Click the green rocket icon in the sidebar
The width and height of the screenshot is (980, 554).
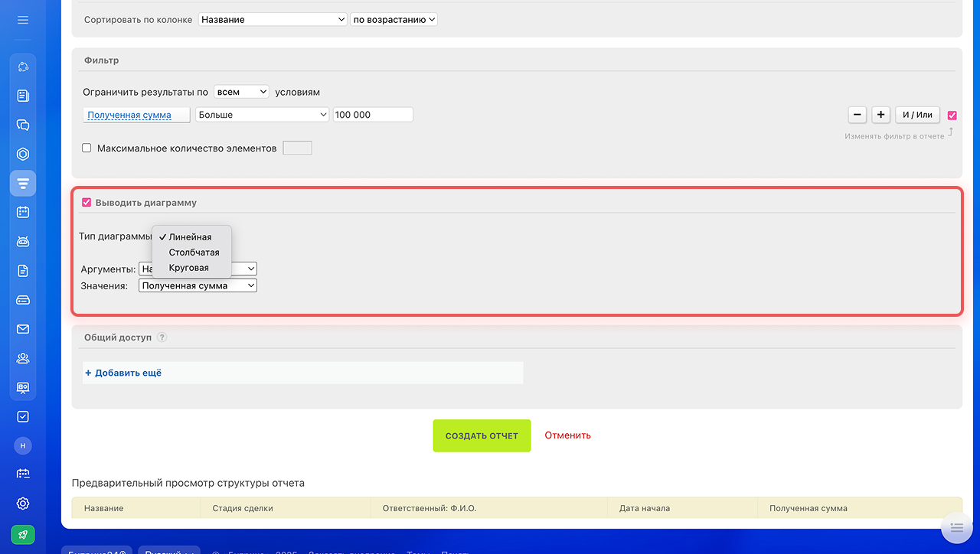pos(23,535)
